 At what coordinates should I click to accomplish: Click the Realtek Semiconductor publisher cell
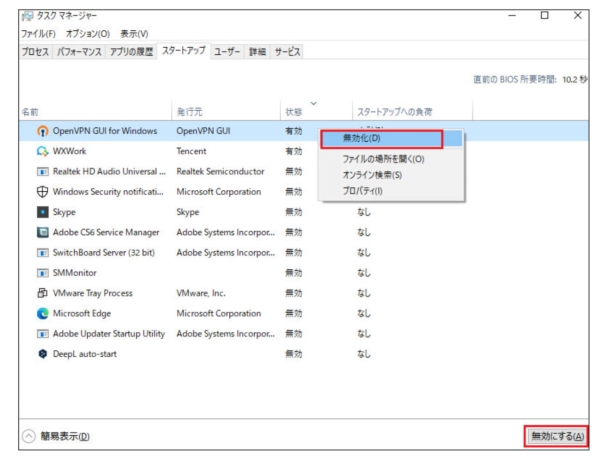(x=220, y=171)
